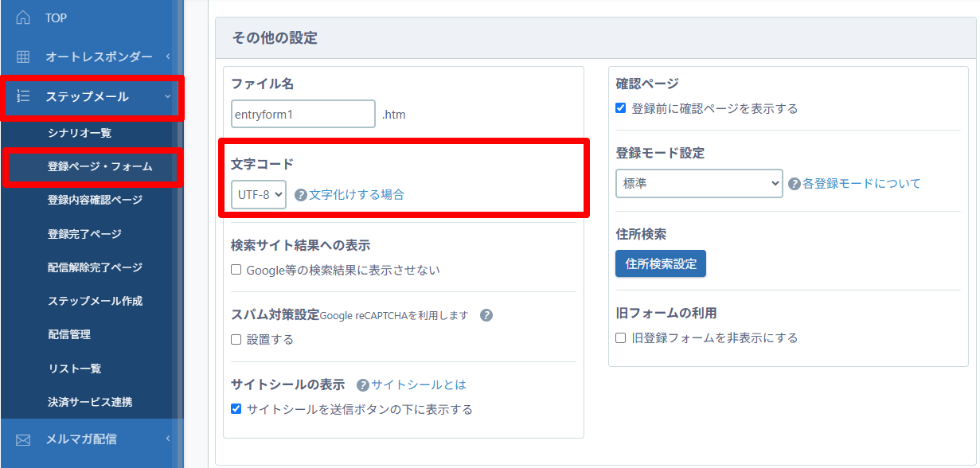Click the メルマガ配信 envelope icon
The width and height of the screenshot is (980, 468).
(x=23, y=439)
